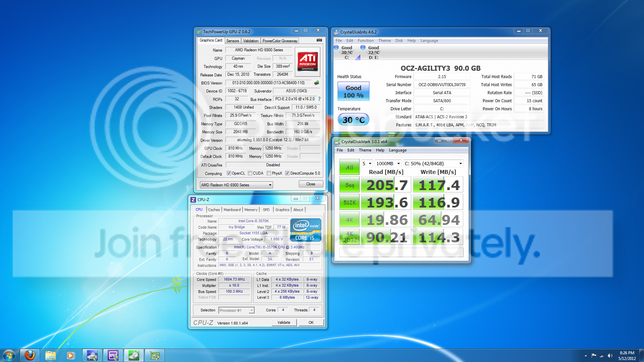The image size is (644, 362).
Task: Open the About tab in CPU-Z
Action: coord(298,210)
